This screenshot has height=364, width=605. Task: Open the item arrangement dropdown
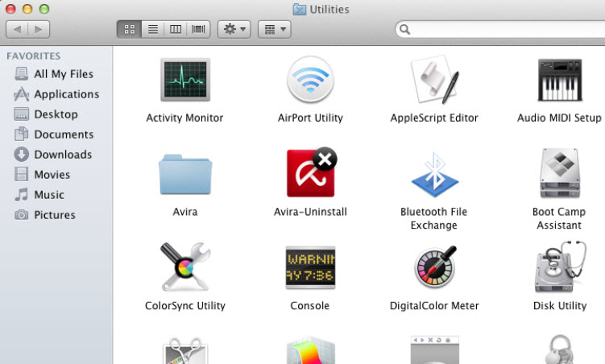click(x=275, y=29)
